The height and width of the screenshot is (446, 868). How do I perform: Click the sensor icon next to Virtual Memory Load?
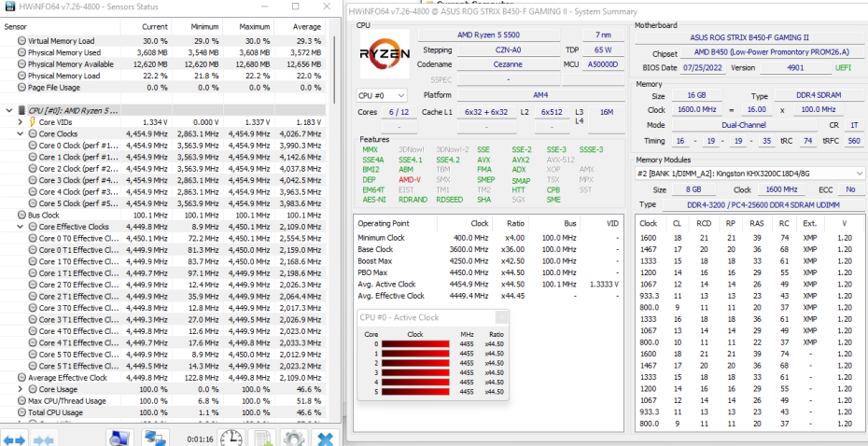point(21,41)
